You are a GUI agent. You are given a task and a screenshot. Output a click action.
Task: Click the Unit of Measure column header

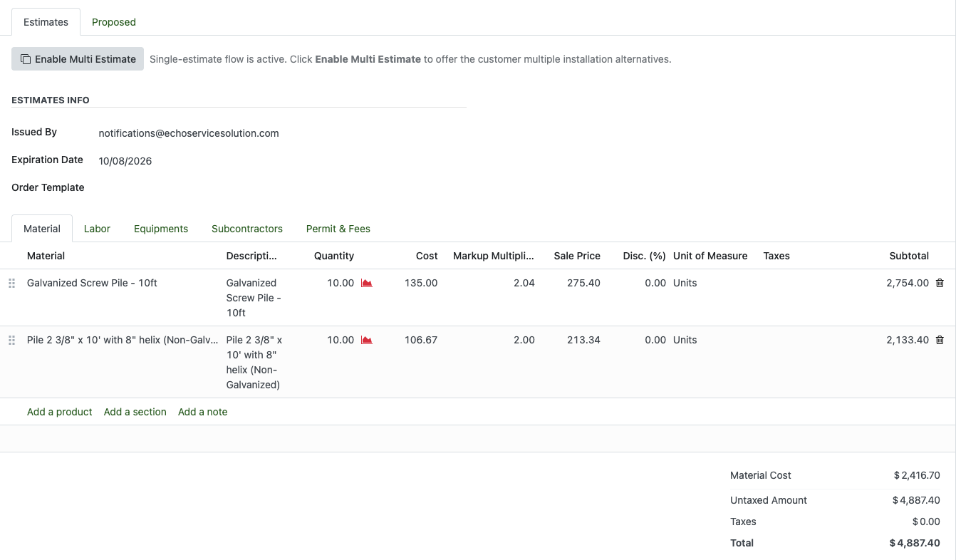point(710,256)
